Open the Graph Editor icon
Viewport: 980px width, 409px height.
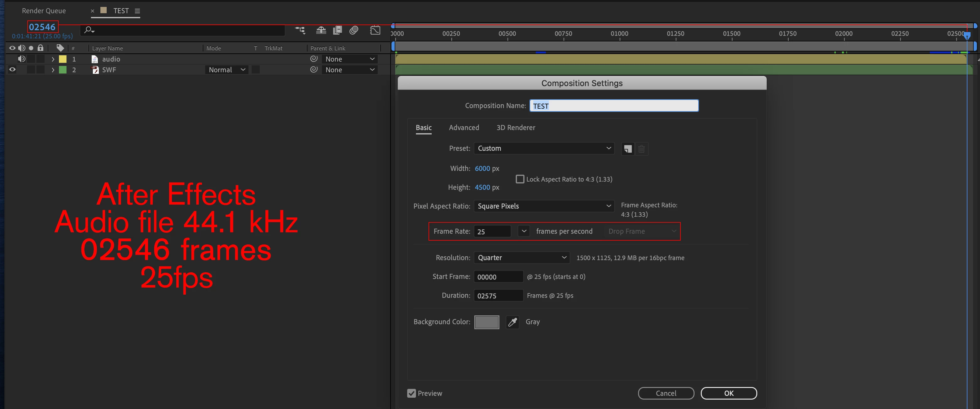[375, 30]
